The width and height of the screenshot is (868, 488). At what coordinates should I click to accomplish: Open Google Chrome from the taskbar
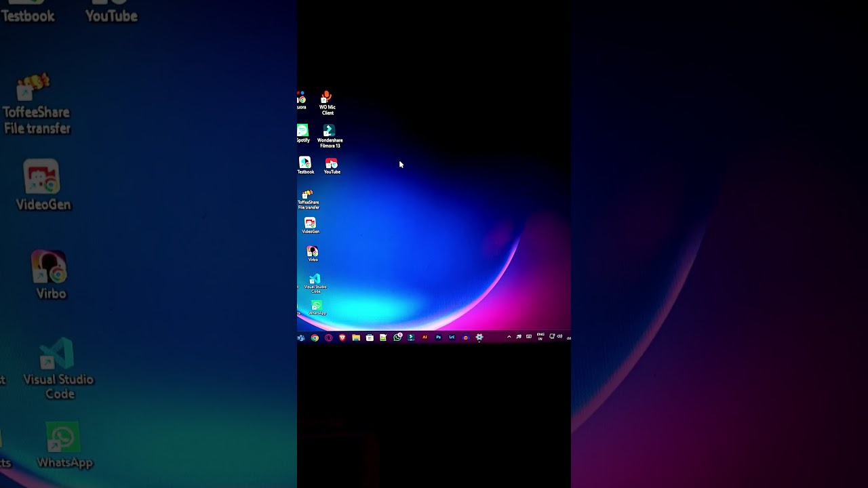pyautogui.click(x=315, y=338)
